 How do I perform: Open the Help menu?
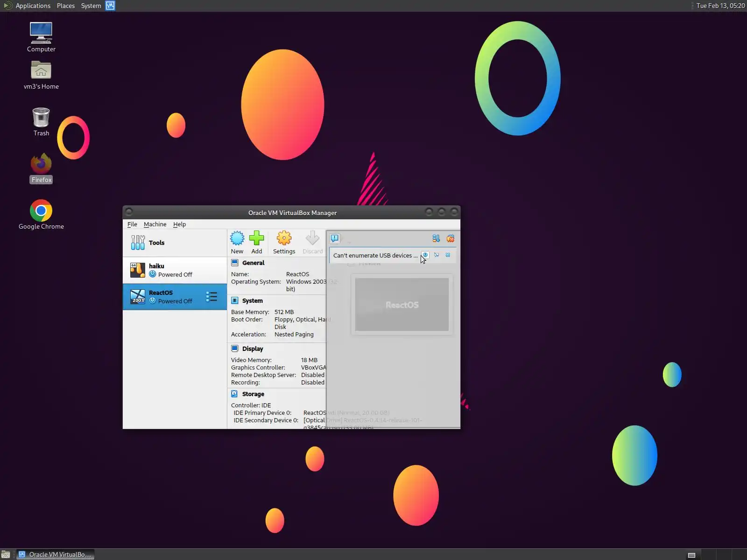(180, 224)
